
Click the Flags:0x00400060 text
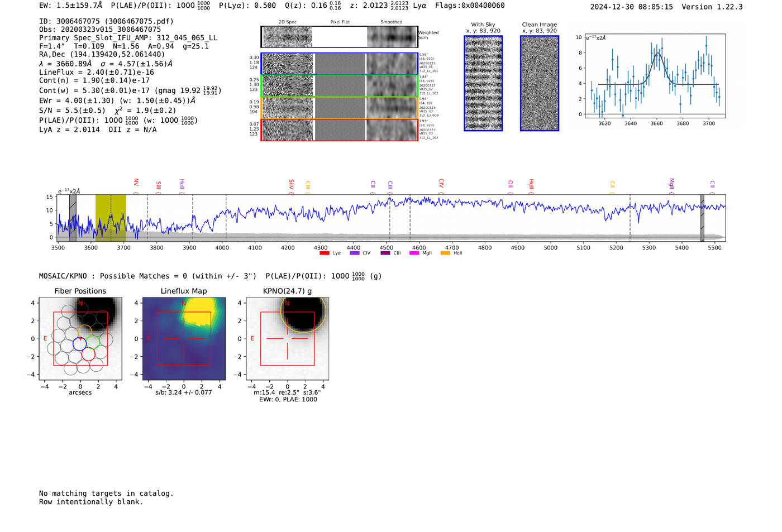point(470,6)
